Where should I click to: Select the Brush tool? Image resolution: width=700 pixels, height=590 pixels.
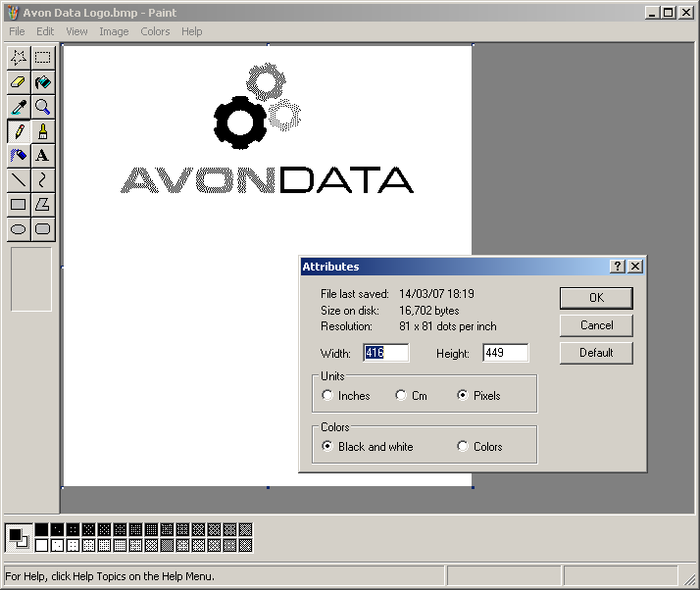coord(43,131)
